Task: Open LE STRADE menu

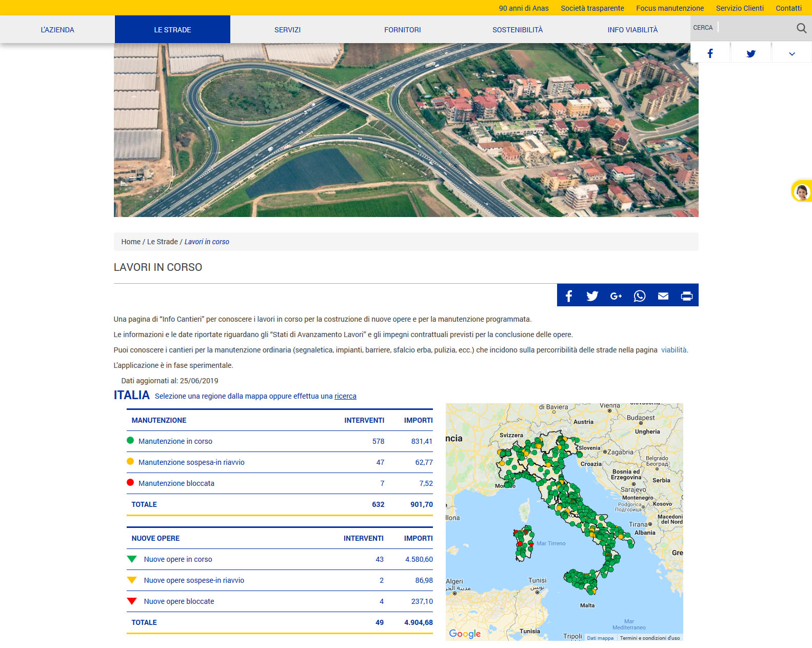Action: point(172,29)
